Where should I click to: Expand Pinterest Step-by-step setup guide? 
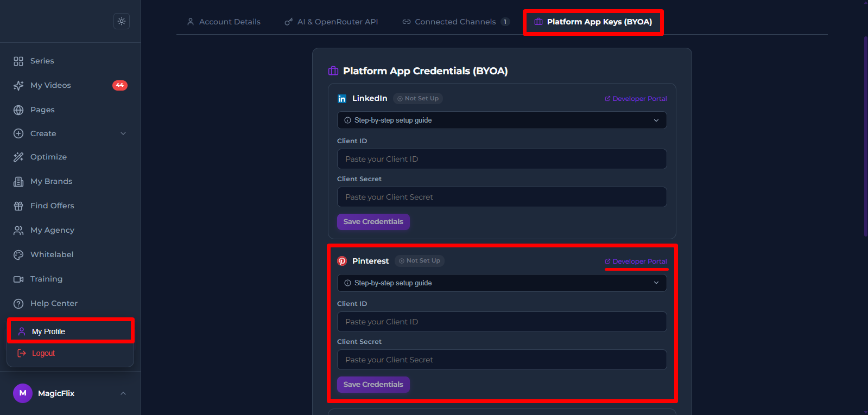[502, 283]
